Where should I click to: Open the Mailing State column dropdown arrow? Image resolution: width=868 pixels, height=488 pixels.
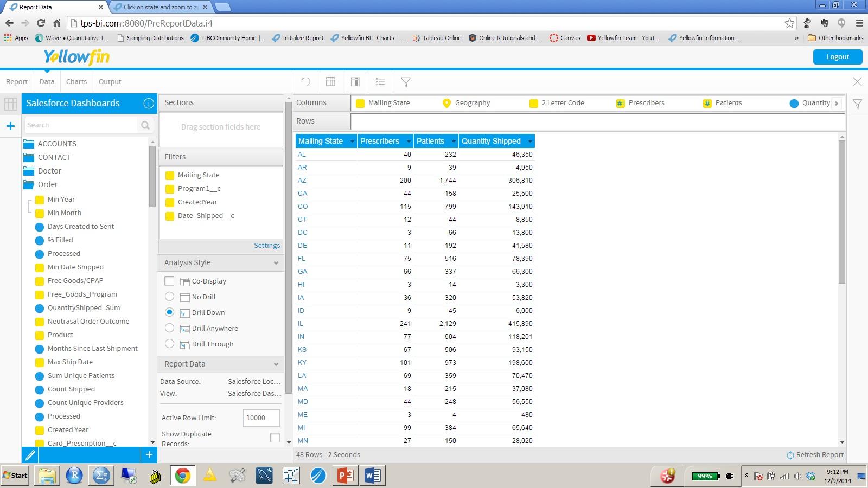(352, 142)
